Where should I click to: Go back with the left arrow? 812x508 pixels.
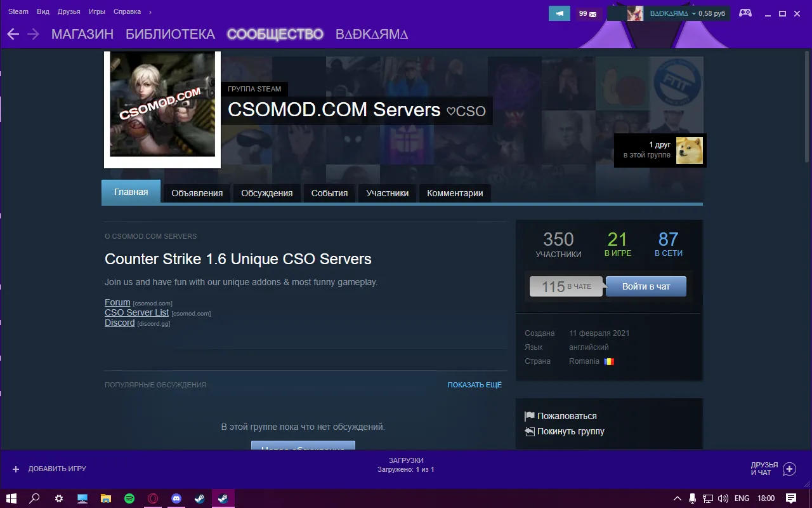point(13,34)
